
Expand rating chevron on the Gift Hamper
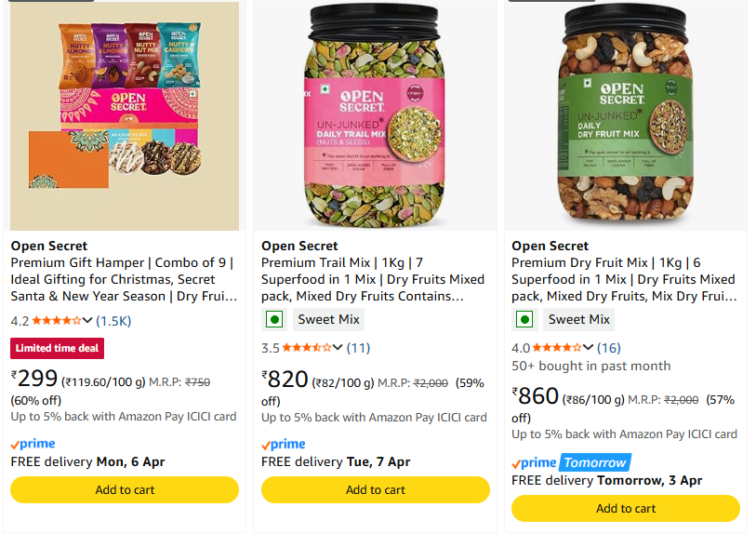pos(87,321)
